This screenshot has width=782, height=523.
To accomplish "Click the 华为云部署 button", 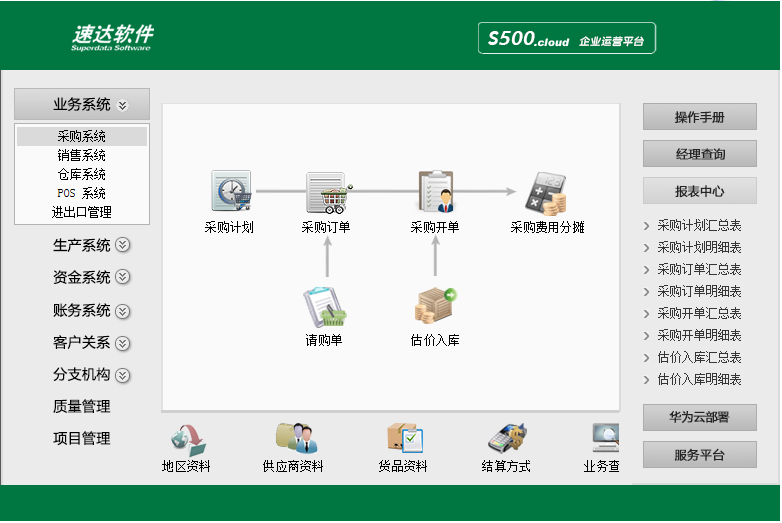I will [700, 417].
